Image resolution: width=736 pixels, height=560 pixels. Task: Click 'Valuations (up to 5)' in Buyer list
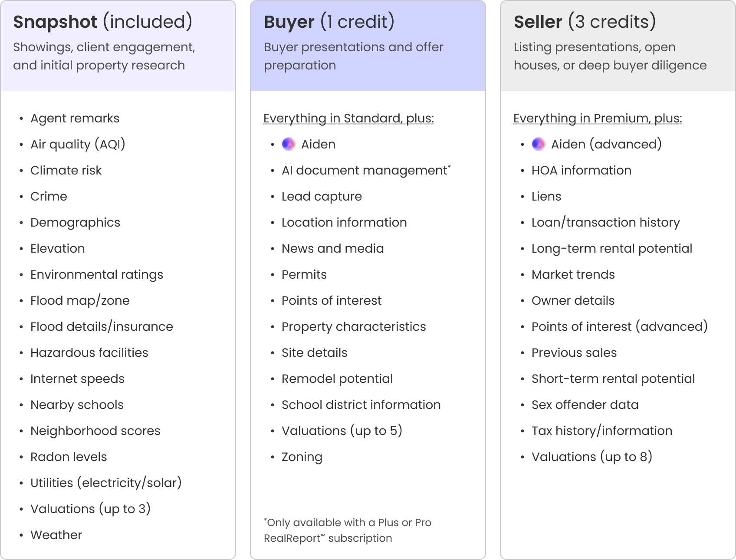[342, 431]
